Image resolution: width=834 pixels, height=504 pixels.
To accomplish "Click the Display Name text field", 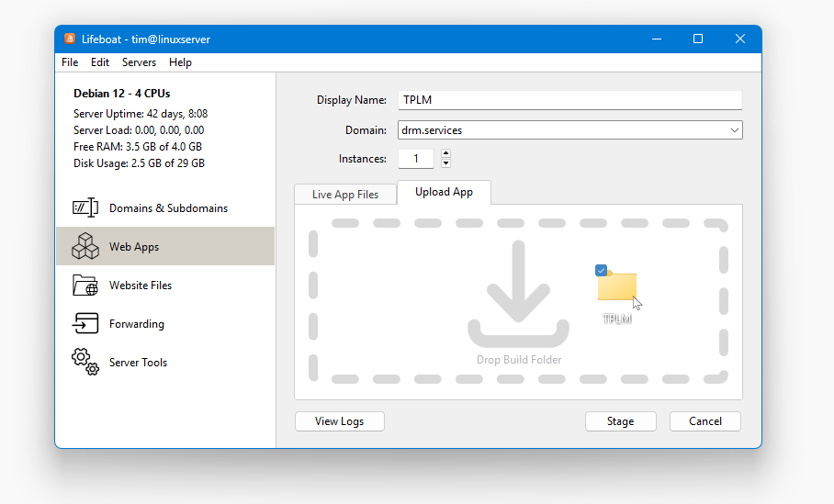I will 569,101.
